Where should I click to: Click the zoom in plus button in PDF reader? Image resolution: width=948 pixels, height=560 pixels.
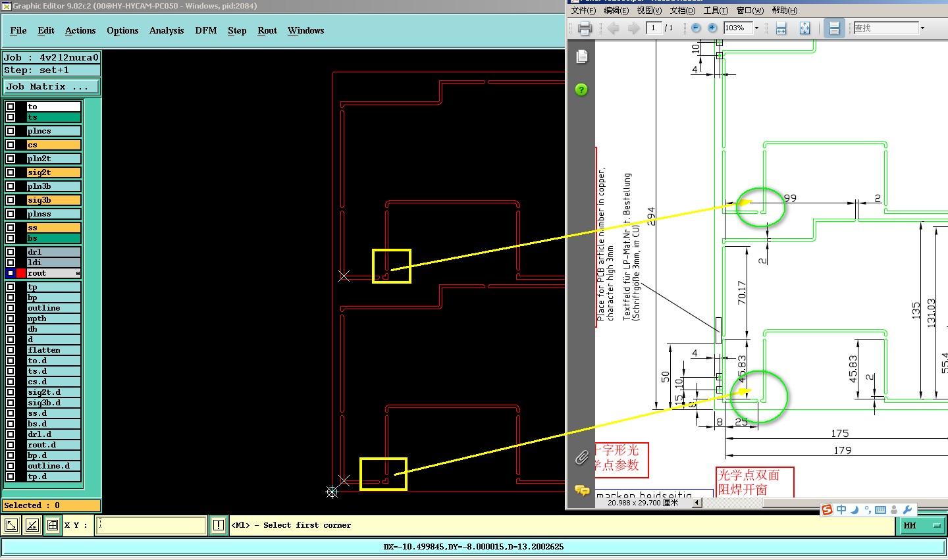[x=712, y=28]
